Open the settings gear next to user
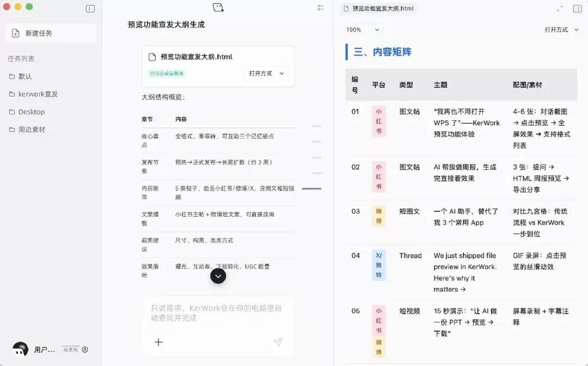This screenshot has width=588, height=366. point(85,350)
